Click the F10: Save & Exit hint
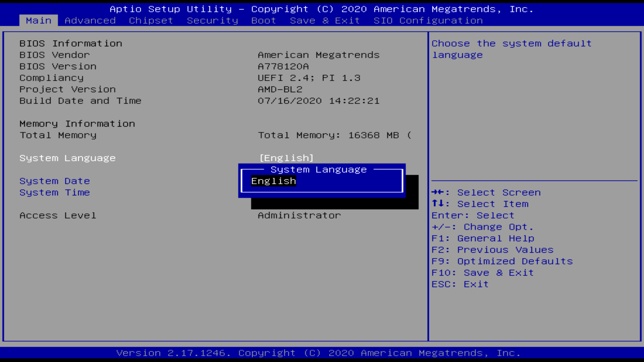The height and width of the screenshot is (362, 644). 482,273
